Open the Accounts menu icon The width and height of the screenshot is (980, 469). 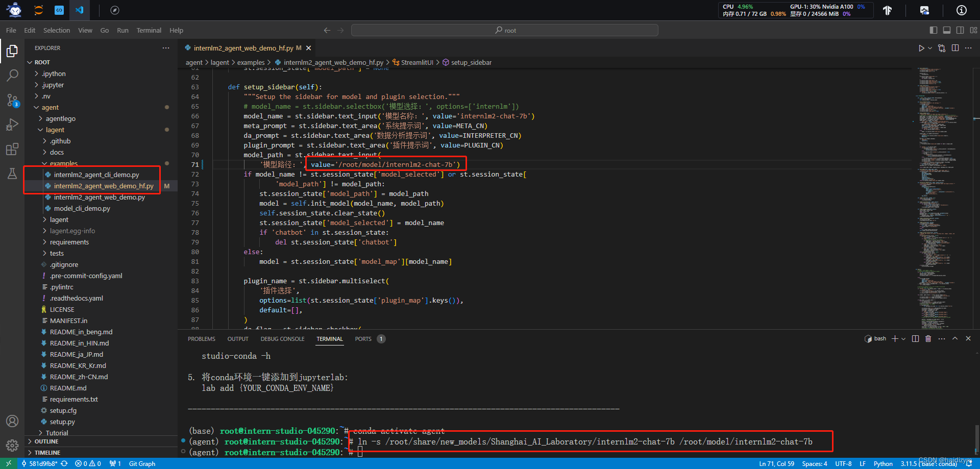[x=12, y=421]
